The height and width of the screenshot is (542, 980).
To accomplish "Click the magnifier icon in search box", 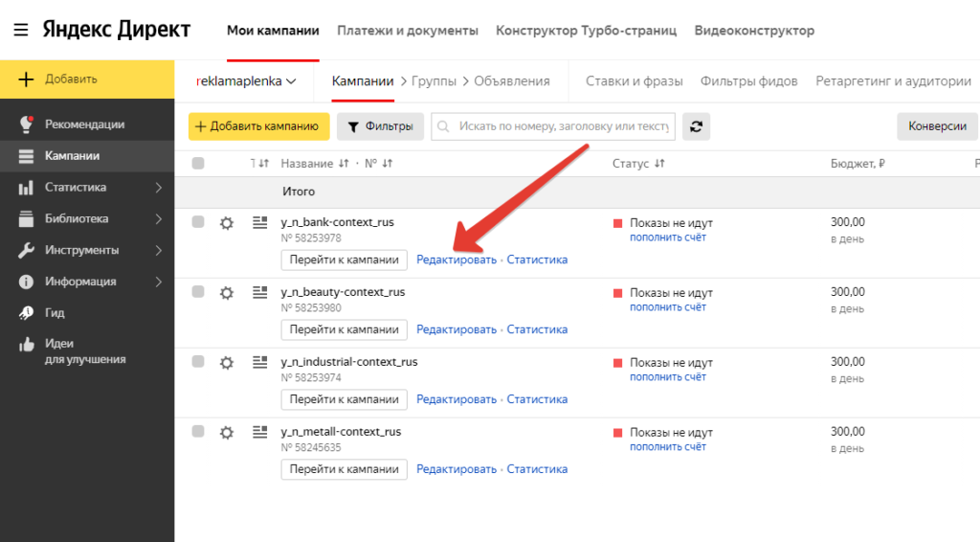I will [x=443, y=127].
